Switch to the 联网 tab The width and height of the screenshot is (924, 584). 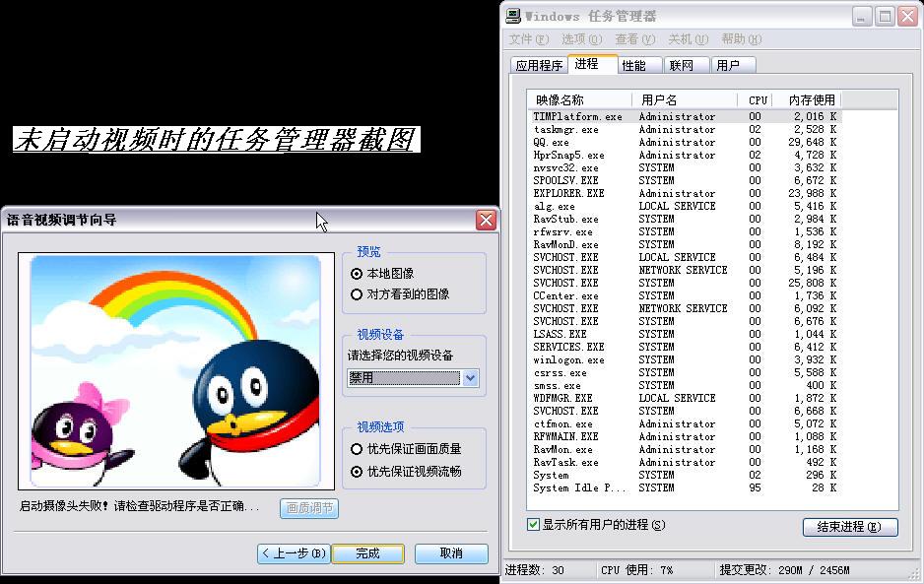[x=688, y=65]
